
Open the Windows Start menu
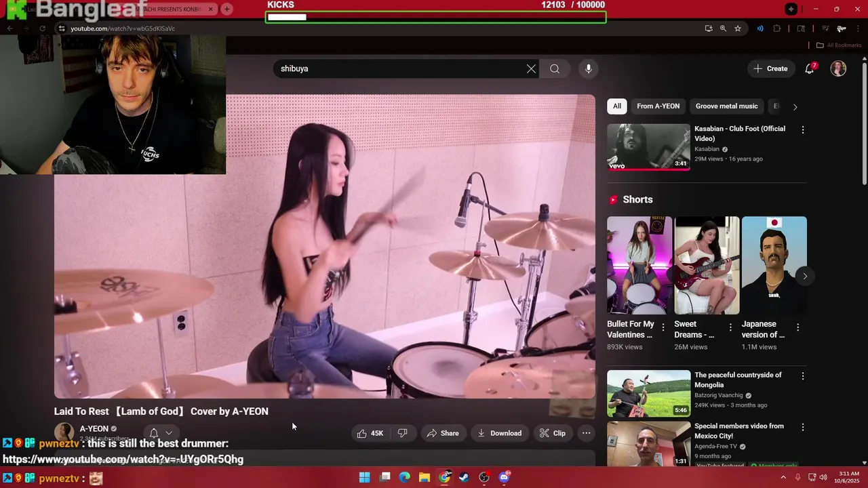pos(364,477)
